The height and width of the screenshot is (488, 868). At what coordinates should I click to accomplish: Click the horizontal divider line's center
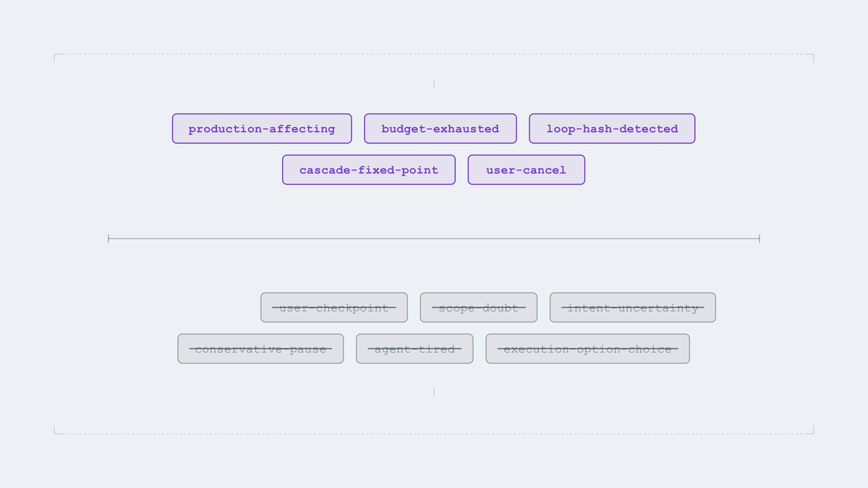[434, 239]
